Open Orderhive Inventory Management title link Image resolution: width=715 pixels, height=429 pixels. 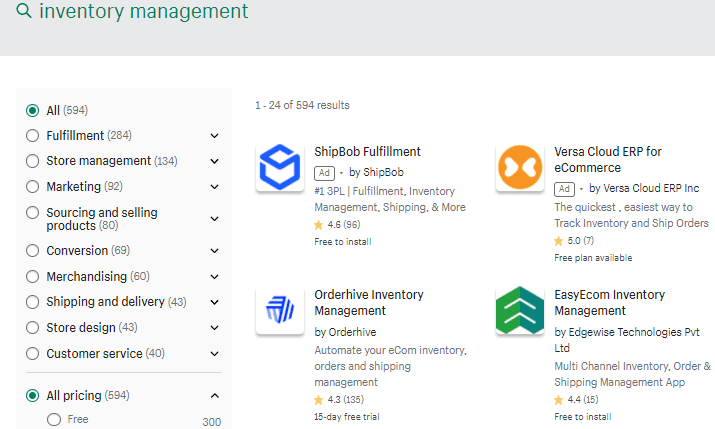[x=368, y=303]
